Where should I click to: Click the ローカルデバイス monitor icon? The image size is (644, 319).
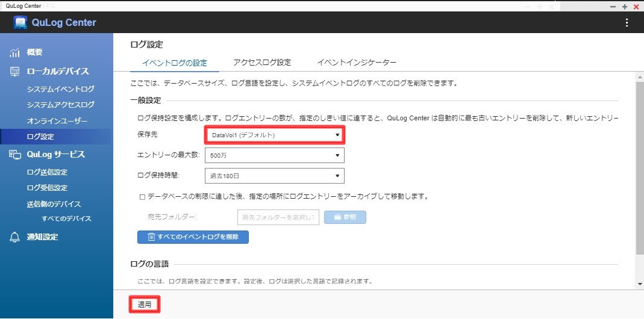coord(15,72)
